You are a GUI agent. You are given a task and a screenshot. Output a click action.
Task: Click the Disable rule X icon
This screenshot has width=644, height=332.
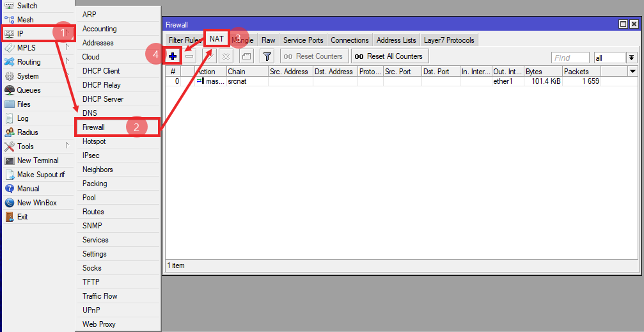click(226, 56)
